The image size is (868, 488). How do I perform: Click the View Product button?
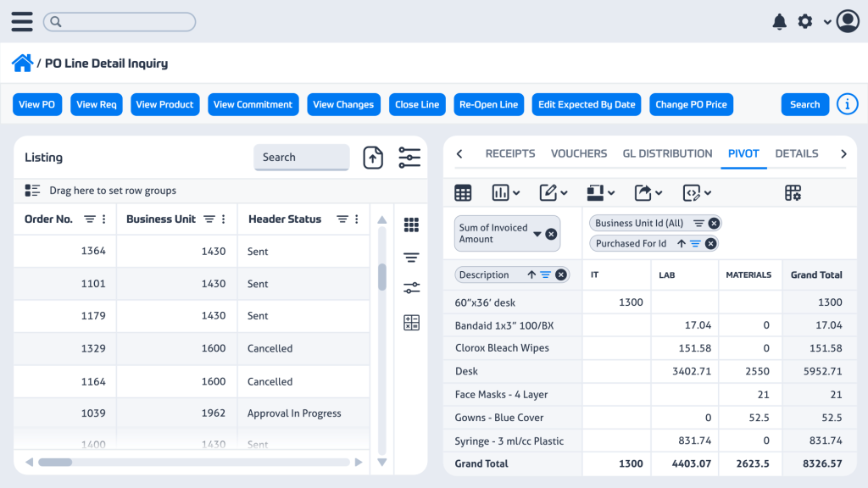click(x=165, y=104)
